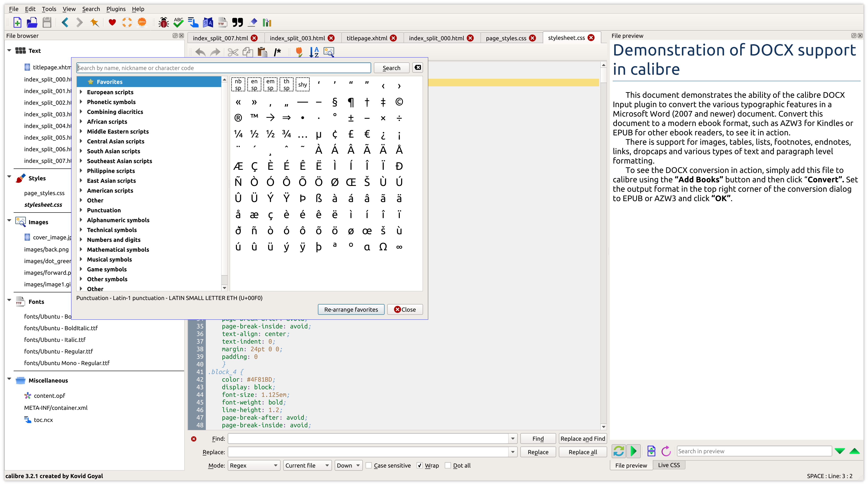Click the new file icon in toolbar
Image resolution: width=868 pixels, height=485 pixels.
[x=17, y=23]
